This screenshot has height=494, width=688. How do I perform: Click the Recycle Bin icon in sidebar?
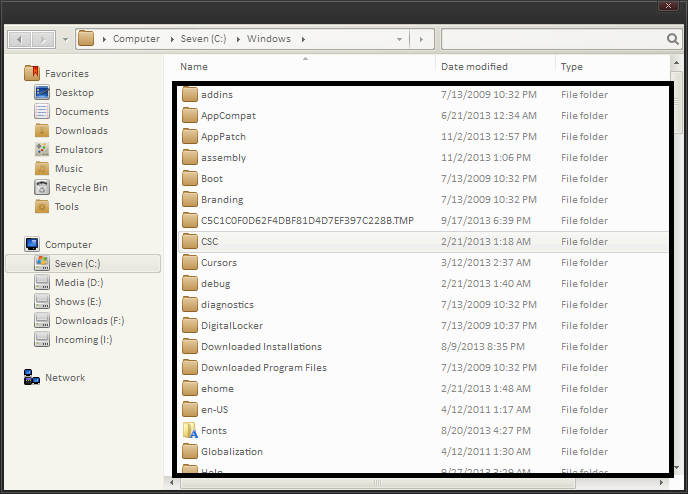point(42,187)
